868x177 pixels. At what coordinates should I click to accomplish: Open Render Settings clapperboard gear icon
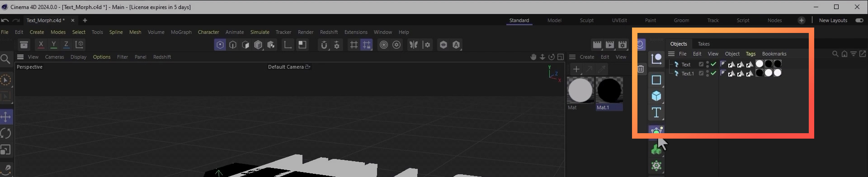pyautogui.click(x=623, y=45)
